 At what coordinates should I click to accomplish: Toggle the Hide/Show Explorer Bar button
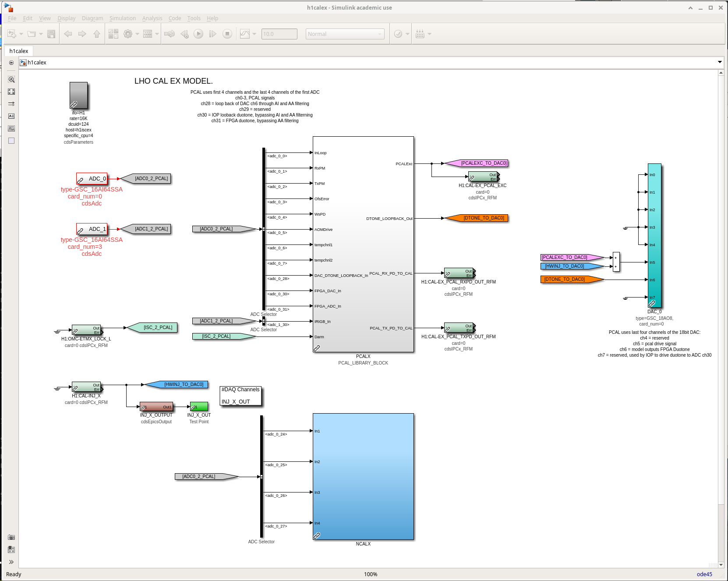(11, 63)
